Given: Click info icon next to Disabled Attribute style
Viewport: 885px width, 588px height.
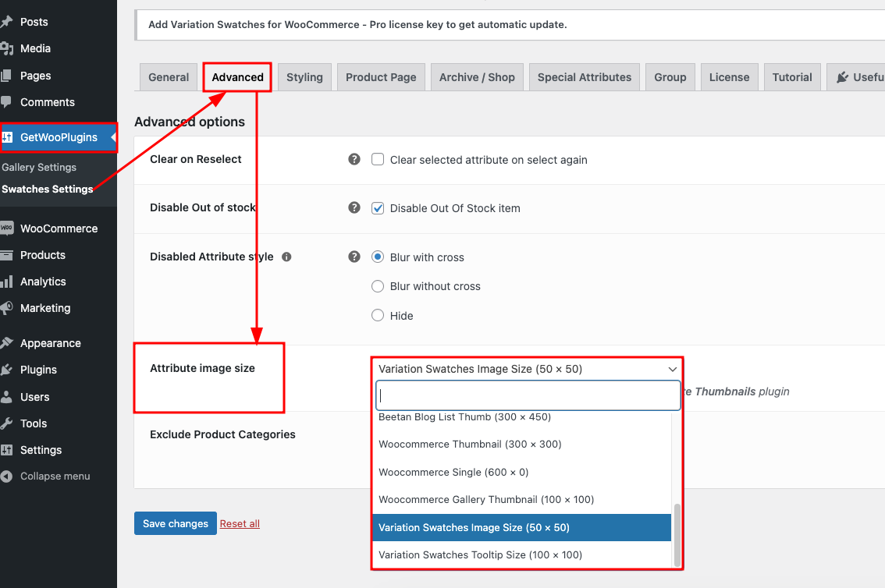Looking at the screenshot, I should pyautogui.click(x=286, y=257).
